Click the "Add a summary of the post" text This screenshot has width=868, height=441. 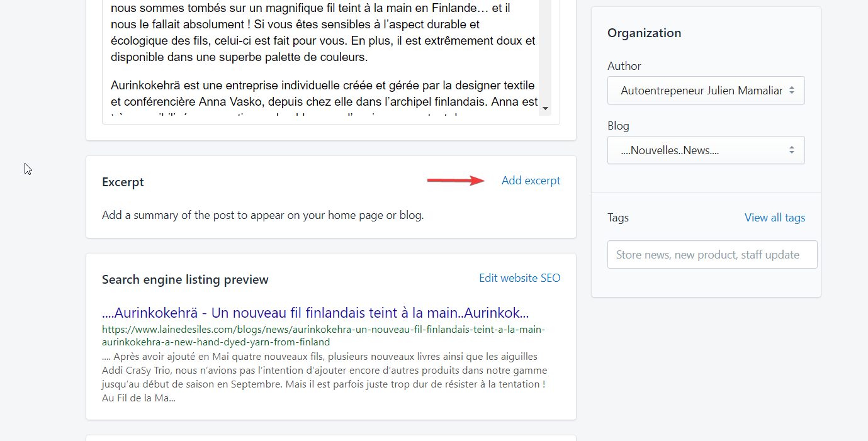pyautogui.click(x=262, y=215)
